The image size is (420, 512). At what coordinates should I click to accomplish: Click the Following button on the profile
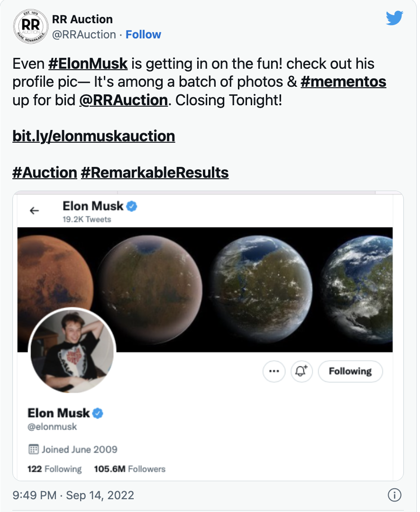[x=350, y=371]
